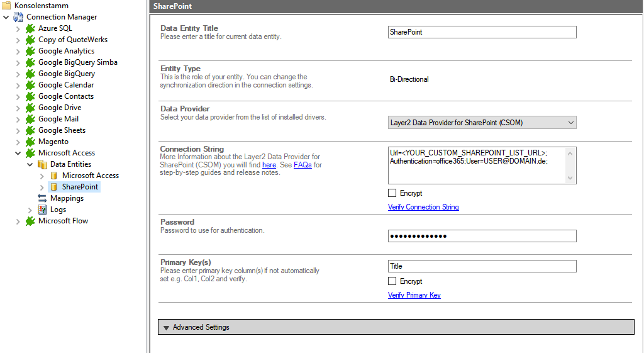Image resolution: width=644 pixels, height=353 pixels.
Task: Select Google Sheets in the connection list
Action: coord(62,130)
